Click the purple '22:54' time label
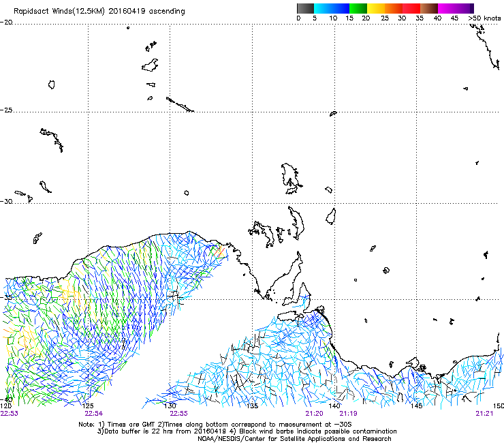504x443 pixels. click(94, 414)
